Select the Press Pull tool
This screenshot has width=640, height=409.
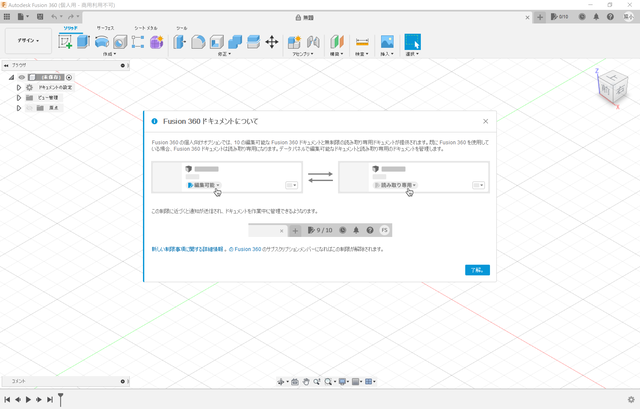(x=180, y=42)
